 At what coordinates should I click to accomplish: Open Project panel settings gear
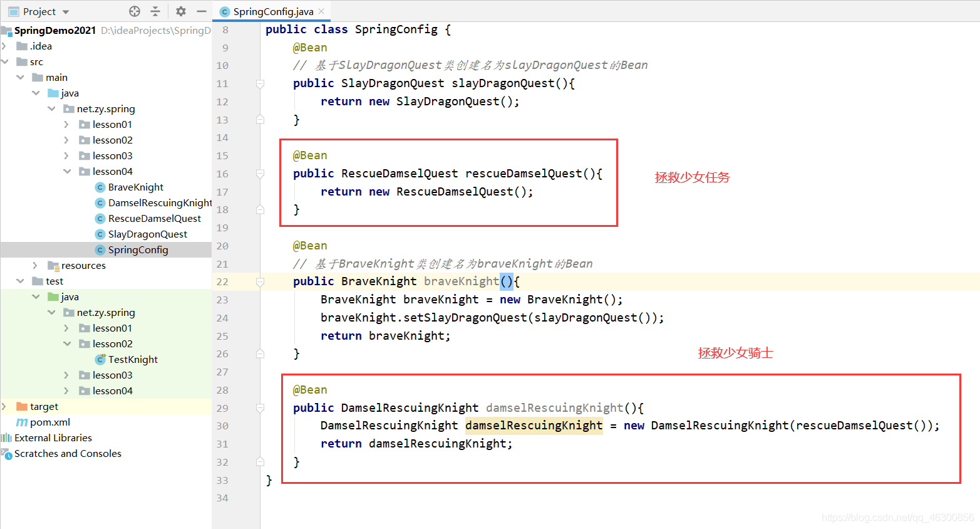tap(181, 11)
